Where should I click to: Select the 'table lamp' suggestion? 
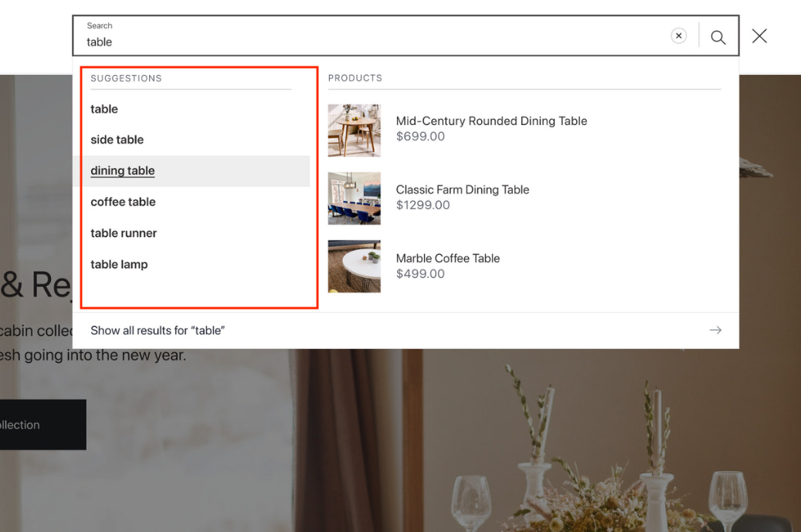[119, 264]
